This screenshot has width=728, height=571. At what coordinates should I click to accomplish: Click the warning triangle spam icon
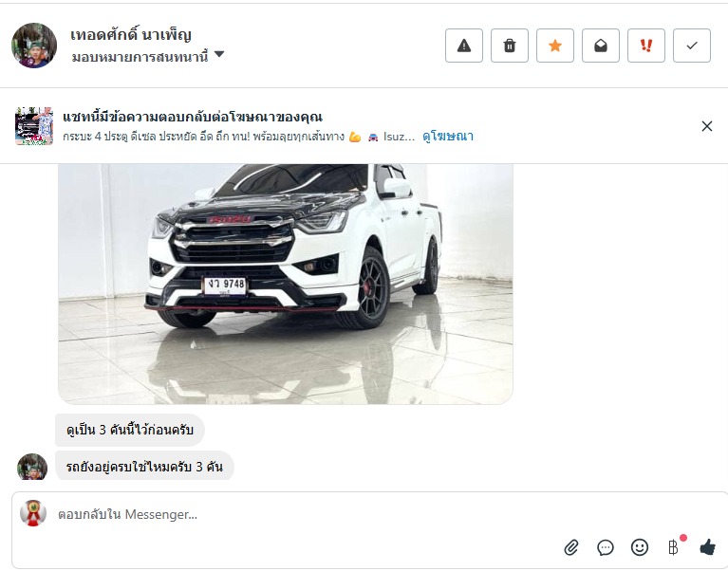pyautogui.click(x=464, y=46)
